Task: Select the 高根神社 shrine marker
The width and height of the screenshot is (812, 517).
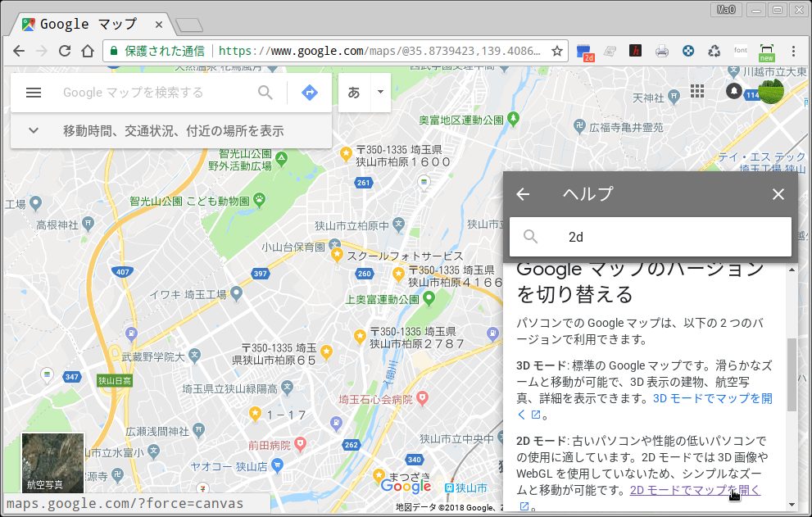Action: coord(88,224)
